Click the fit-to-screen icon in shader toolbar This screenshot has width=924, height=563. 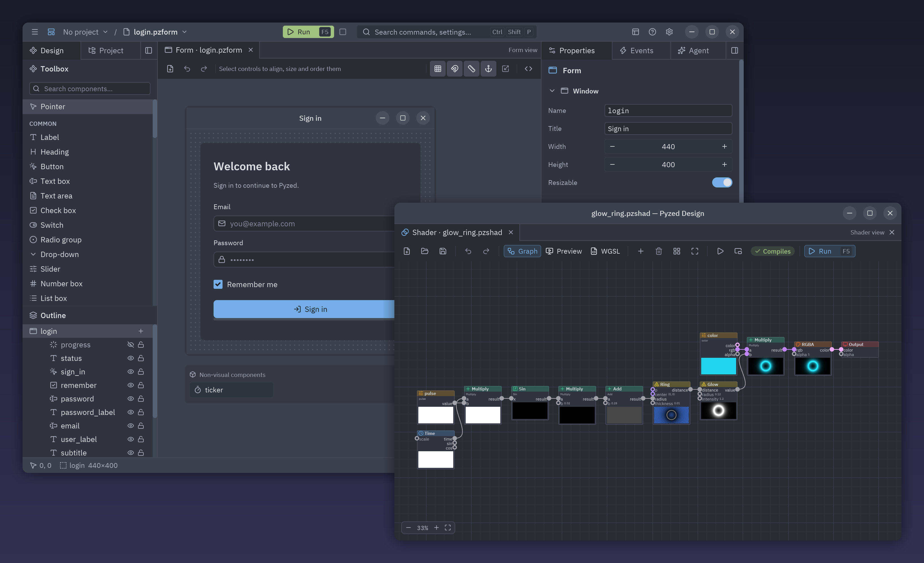point(695,251)
